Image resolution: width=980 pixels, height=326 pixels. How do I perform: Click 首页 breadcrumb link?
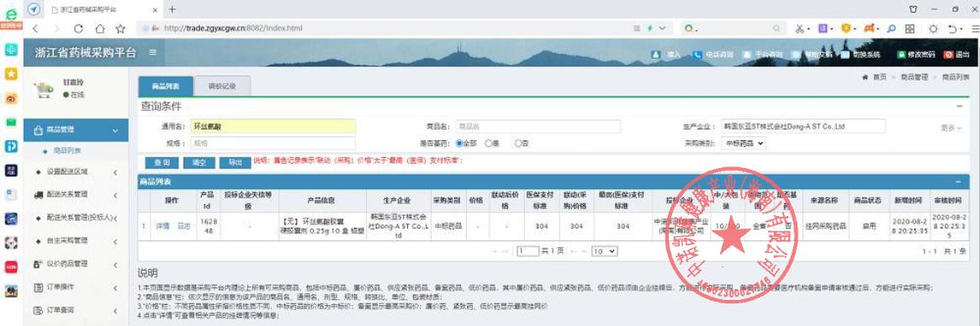click(x=879, y=76)
